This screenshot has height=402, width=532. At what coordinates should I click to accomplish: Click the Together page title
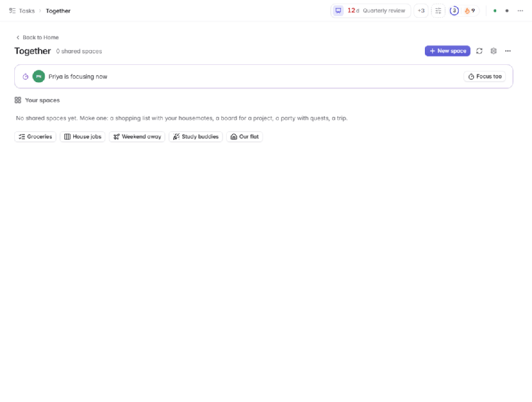[33, 51]
